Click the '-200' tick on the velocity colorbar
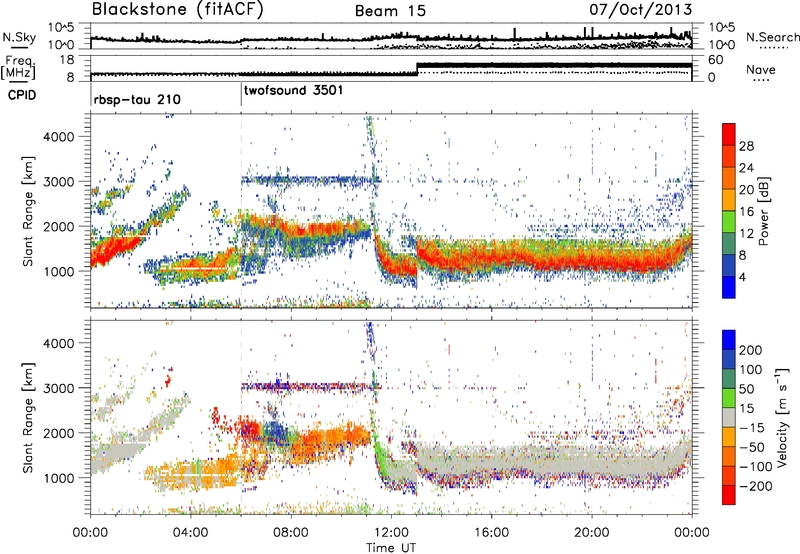Viewport: 800px width, 554px height. click(x=754, y=486)
